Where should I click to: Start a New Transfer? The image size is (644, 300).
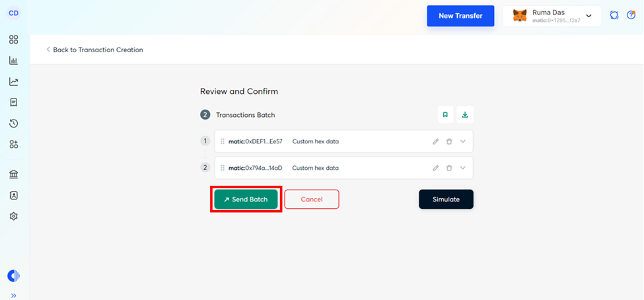tap(460, 16)
